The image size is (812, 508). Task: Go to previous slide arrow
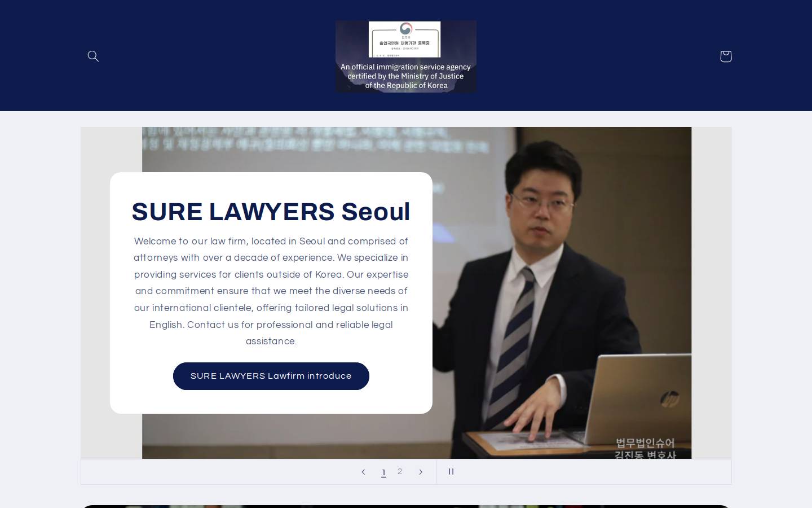click(x=363, y=472)
